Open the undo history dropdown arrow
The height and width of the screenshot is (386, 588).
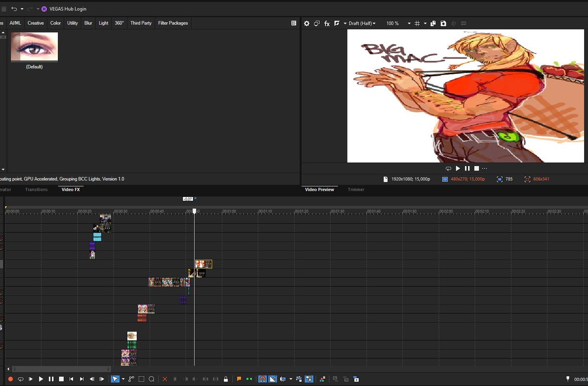tap(22, 9)
